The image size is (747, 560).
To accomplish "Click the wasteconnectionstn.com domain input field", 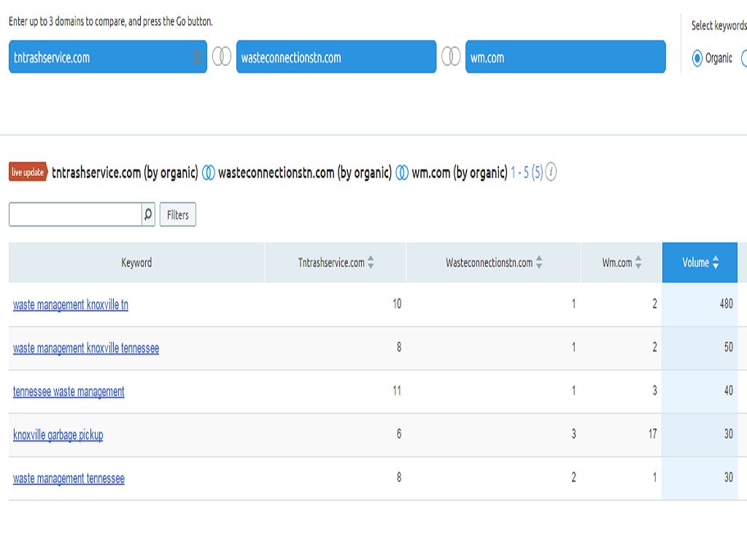I will [x=336, y=57].
